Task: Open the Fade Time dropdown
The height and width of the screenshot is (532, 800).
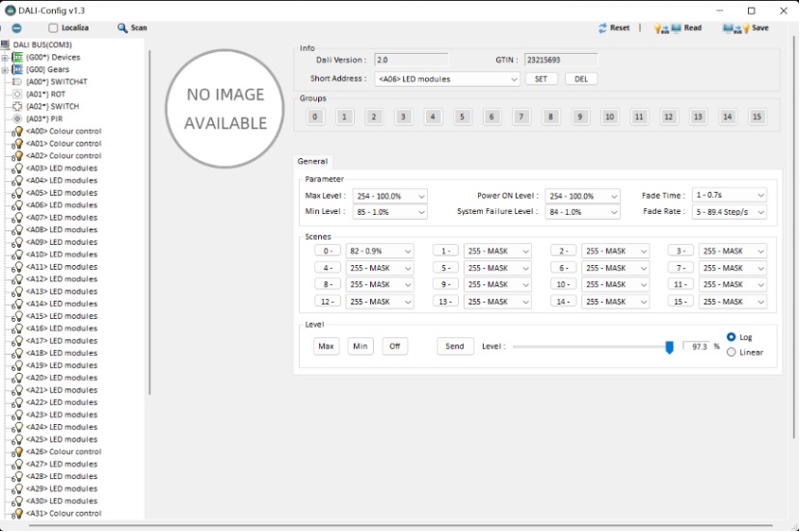Action: [730, 196]
